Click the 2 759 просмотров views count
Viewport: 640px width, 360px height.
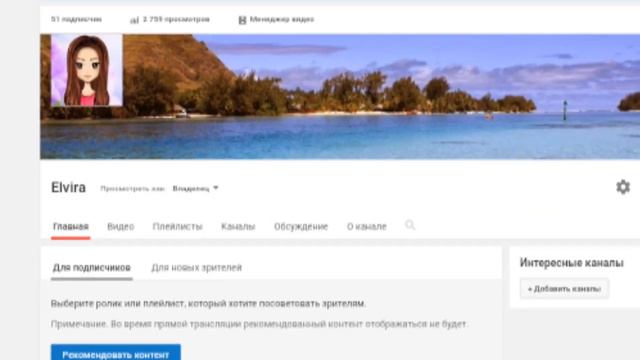pos(176,19)
